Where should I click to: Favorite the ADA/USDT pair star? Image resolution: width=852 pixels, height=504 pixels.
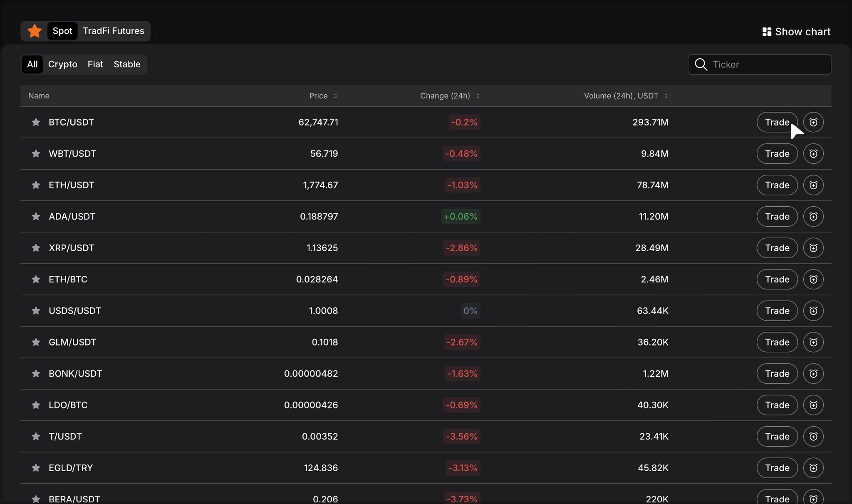pos(36,216)
